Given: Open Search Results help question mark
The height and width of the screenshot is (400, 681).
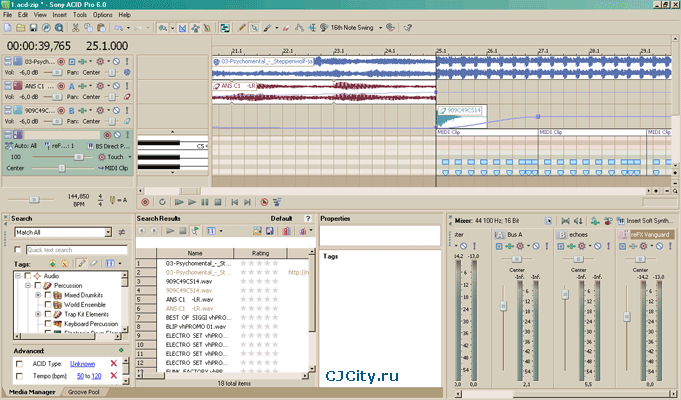Looking at the screenshot, I should [x=308, y=218].
